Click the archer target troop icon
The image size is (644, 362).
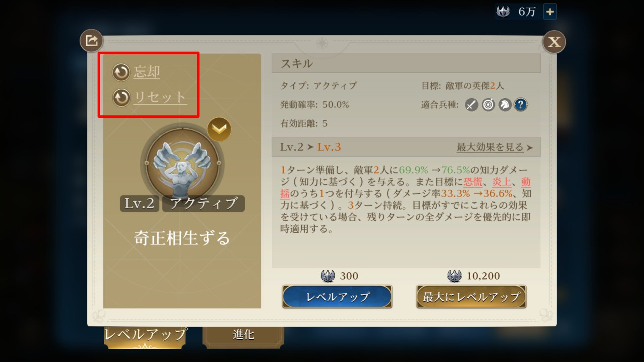(488, 105)
